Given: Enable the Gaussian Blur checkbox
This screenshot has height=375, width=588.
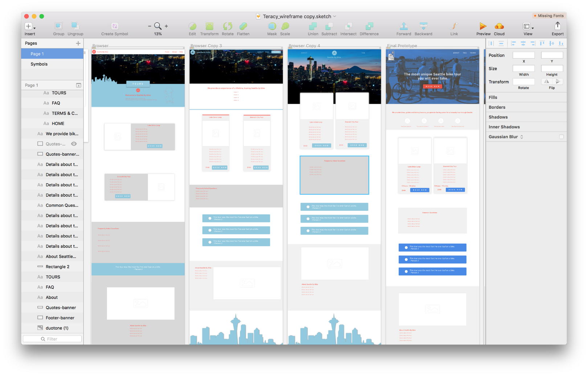Looking at the screenshot, I should [562, 137].
